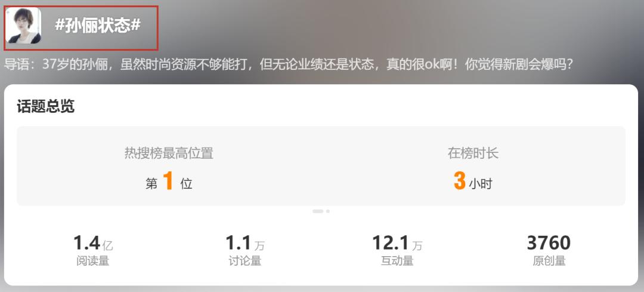The height and width of the screenshot is (292, 644).
Task: Click the 阅读量 label
Action: pyautogui.click(x=93, y=261)
